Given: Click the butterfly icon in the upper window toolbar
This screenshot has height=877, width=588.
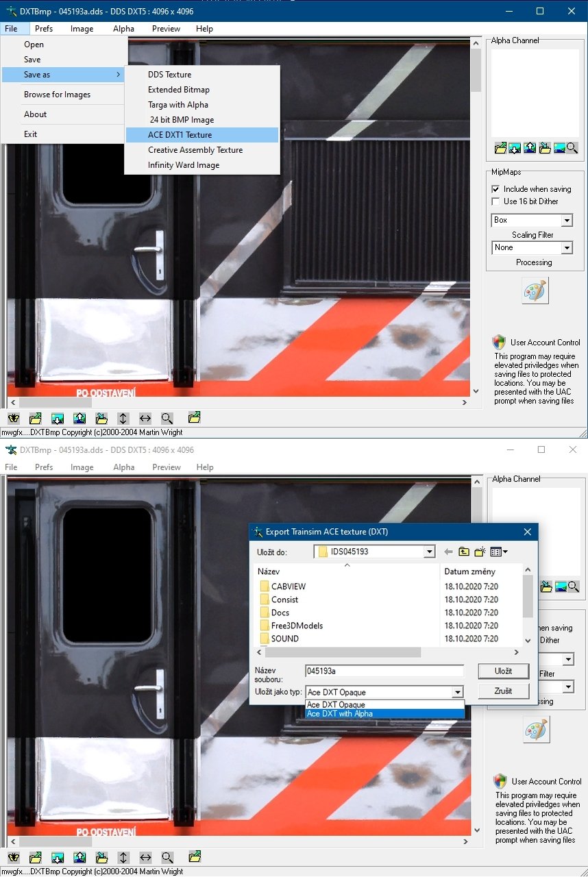Looking at the screenshot, I should coord(14,418).
